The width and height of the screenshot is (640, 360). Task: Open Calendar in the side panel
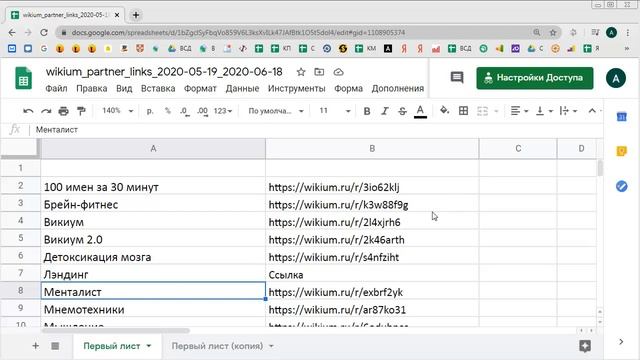[621, 117]
